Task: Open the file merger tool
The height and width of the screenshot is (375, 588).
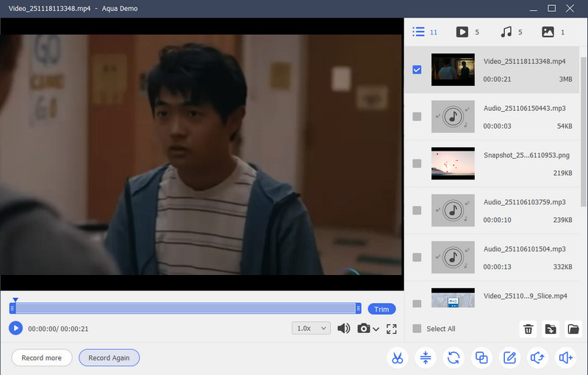Action: tap(481, 358)
